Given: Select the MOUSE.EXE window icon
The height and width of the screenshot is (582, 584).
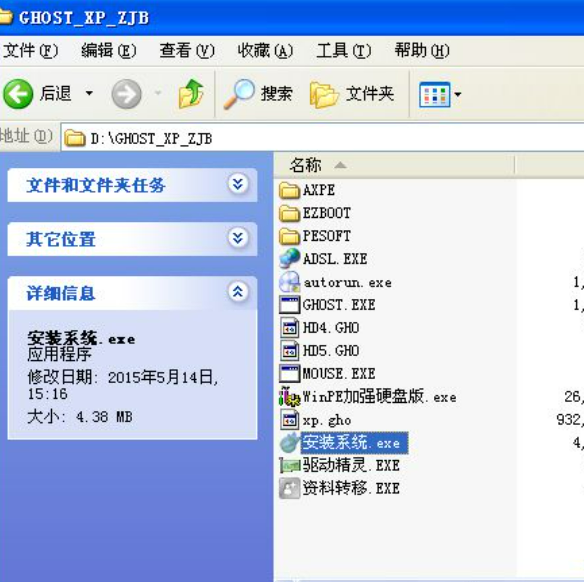Looking at the screenshot, I should [289, 373].
